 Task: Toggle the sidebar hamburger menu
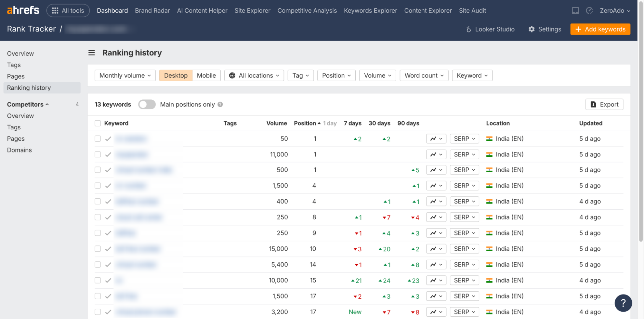pos(91,53)
